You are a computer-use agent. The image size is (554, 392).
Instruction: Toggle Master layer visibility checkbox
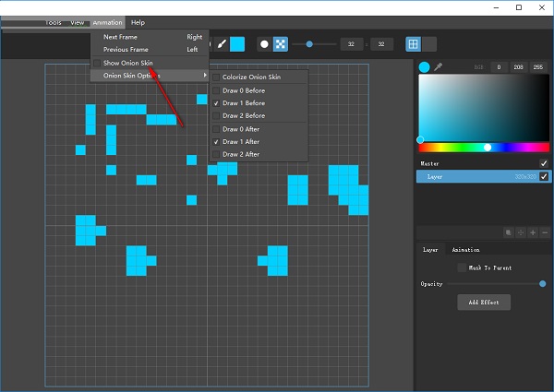pyautogui.click(x=544, y=163)
